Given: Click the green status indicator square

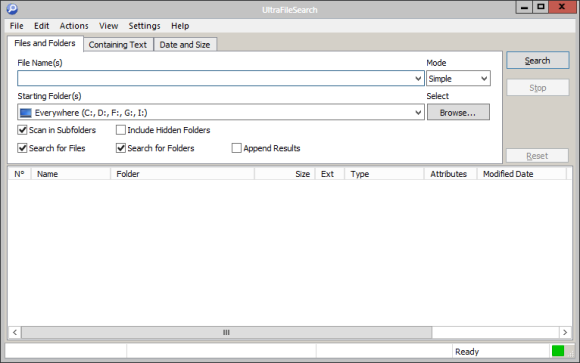Looking at the screenshot, I should click(558, 351).
